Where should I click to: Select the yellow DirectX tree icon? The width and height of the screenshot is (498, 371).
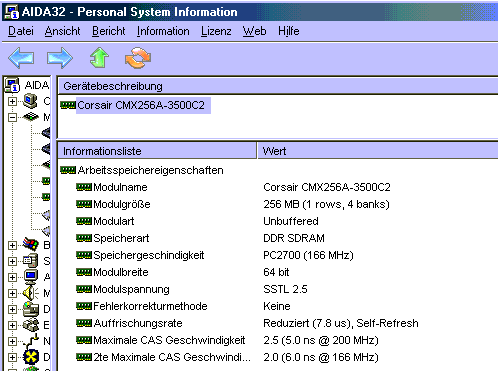coord(31,357)
